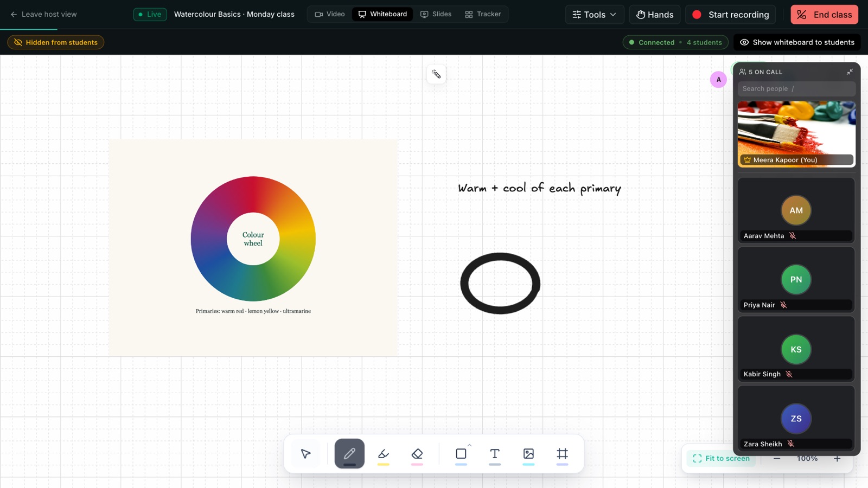The image size is (868, 488).
Task: Collapse the on-call participants panel
Action: [850, 72]
